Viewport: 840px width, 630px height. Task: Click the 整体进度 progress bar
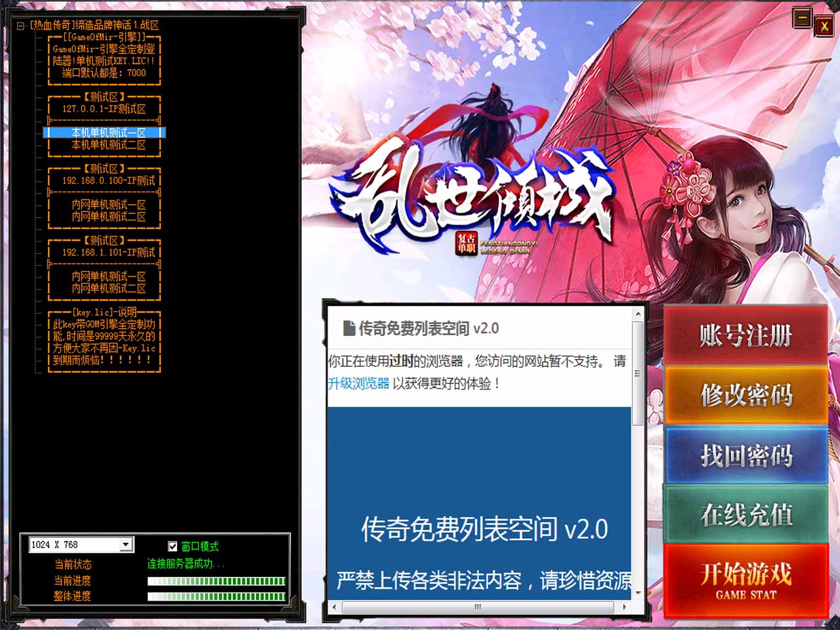click(x=217, y=597)
